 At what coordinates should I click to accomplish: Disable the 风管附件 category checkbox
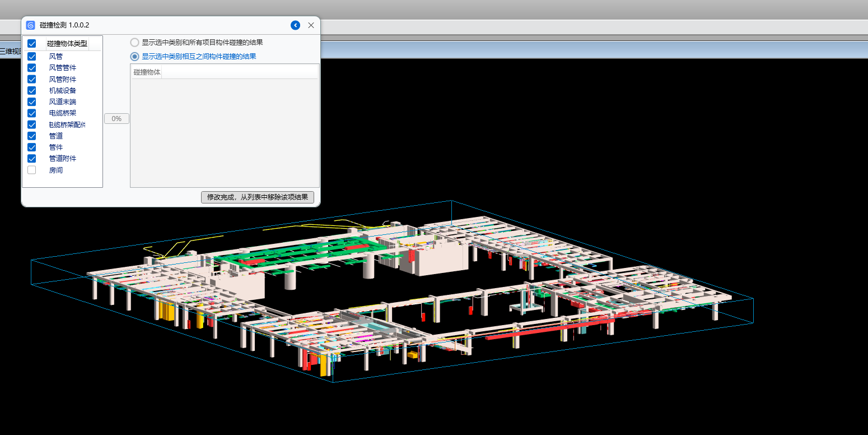click(32, 79)
